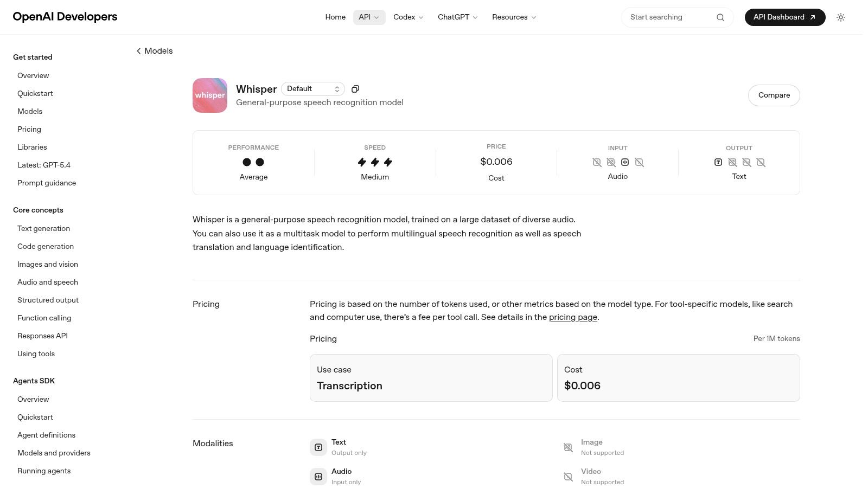Click the Whisper speed indicator lightning bolts

coord(375,162)
